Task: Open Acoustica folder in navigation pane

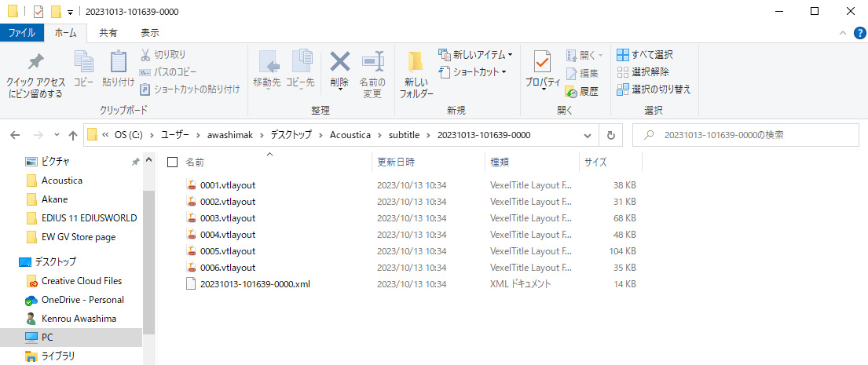Action: tap(62, 181)
